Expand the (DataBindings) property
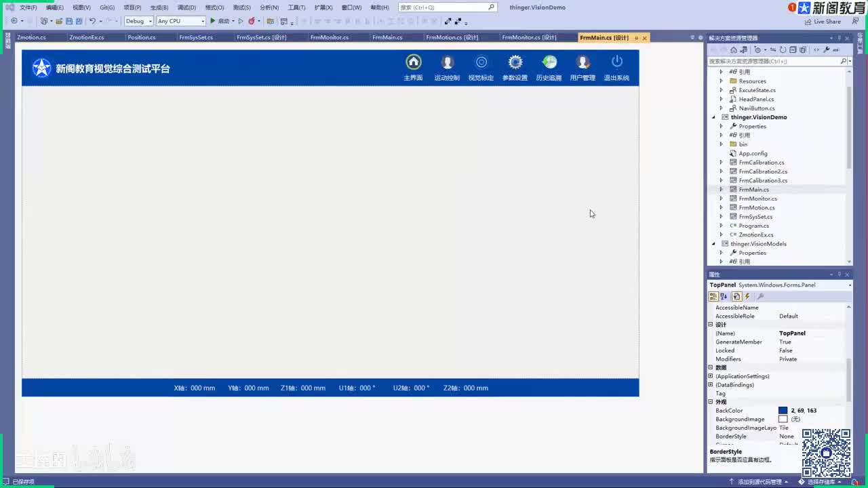Screen dimensions: 868x488 (711, 385)
